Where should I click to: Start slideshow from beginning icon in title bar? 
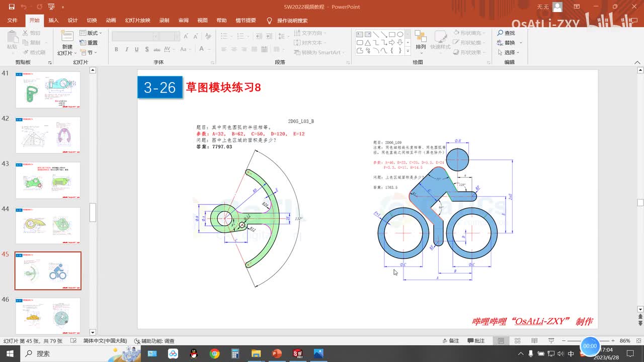[50, 7]
